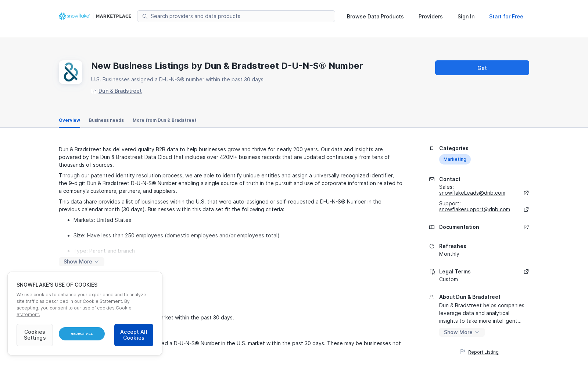
Task: Click the blue Get button
Action: click(482, 68)
